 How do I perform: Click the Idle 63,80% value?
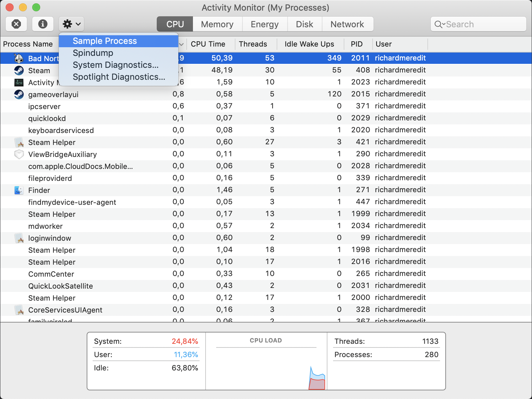185,368
